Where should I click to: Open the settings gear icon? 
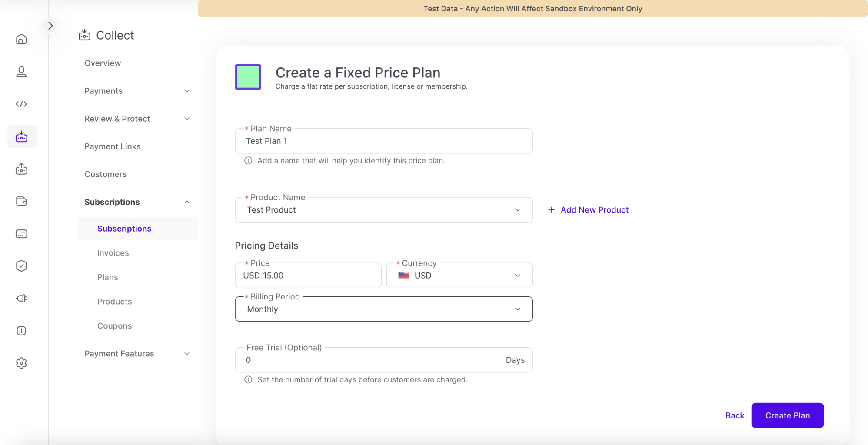point(21,363)
